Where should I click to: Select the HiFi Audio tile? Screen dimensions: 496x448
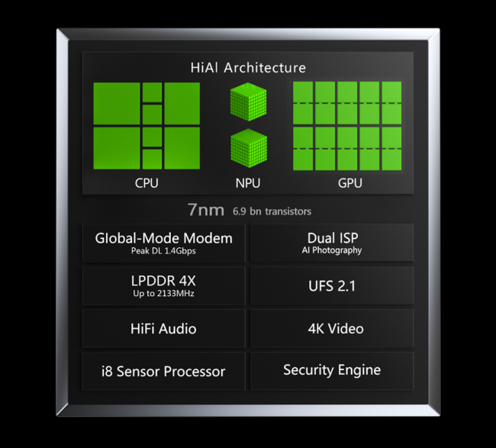tap(163, 328)
